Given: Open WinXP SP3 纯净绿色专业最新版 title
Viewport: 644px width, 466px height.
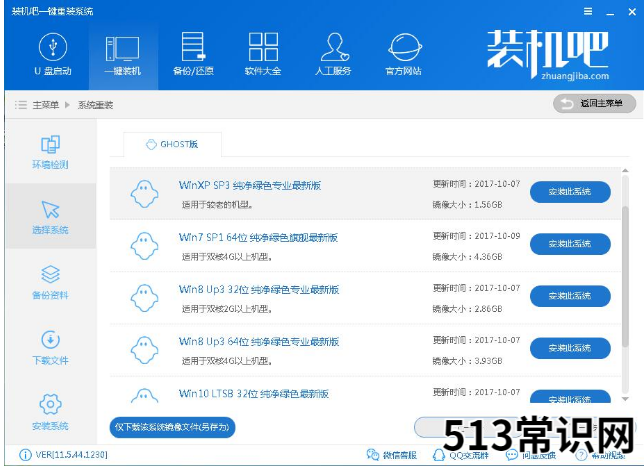Looking at the screenshot, I should 250,185.
